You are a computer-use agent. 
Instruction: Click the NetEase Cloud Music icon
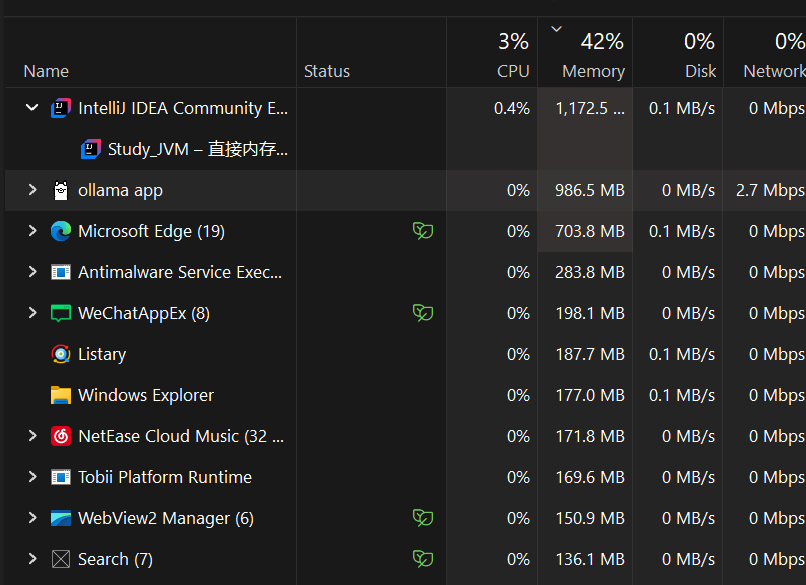tap(61, 436)
